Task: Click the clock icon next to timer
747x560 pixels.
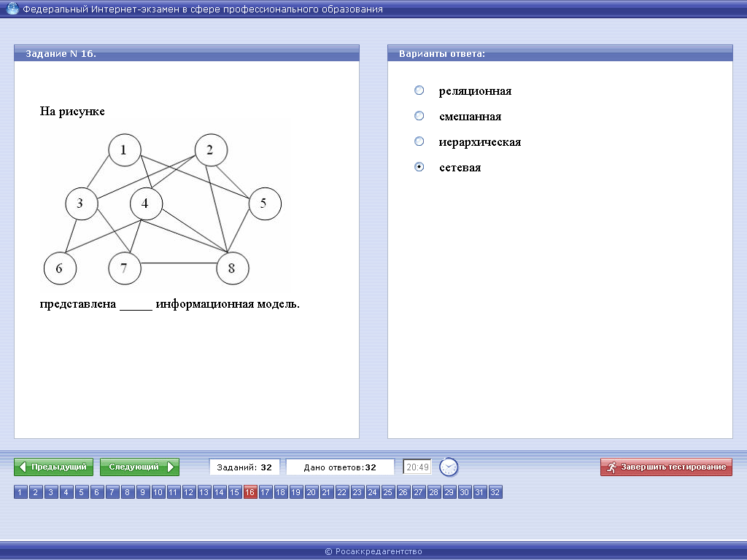Action: [x=449, y=467]
